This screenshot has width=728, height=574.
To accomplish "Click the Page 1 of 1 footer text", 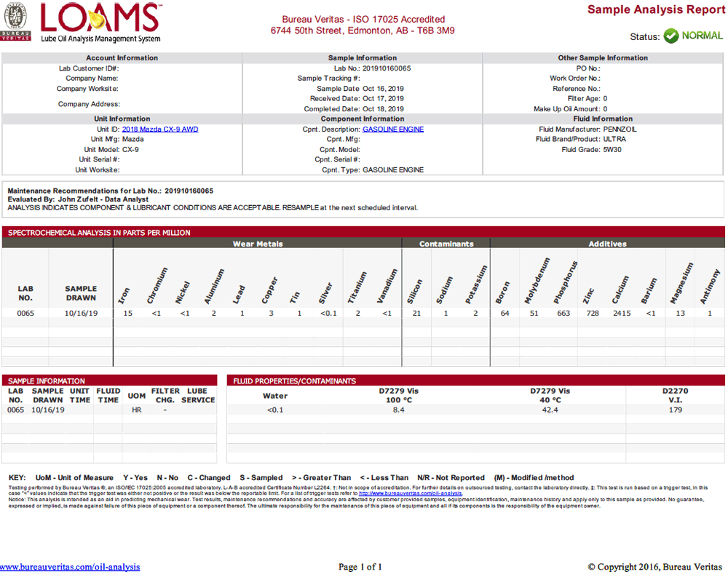I will [x=360, y=567].
